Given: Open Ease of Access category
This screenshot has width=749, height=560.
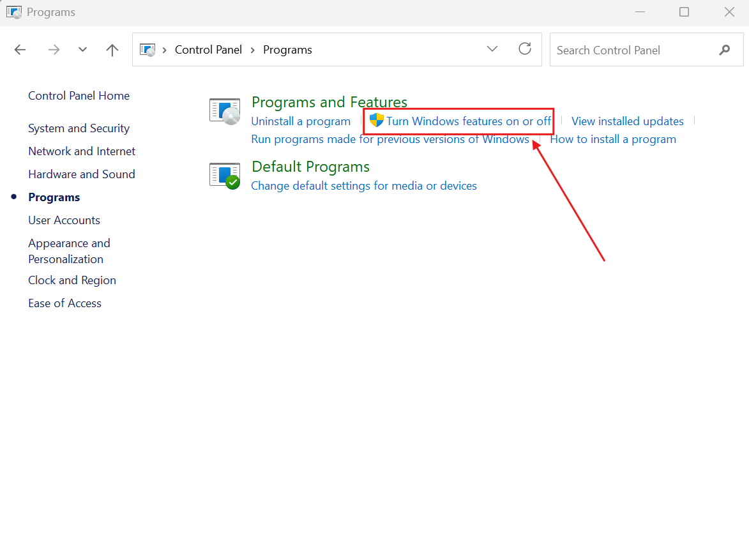Looking at the screenshot, I should pos(64,303).
